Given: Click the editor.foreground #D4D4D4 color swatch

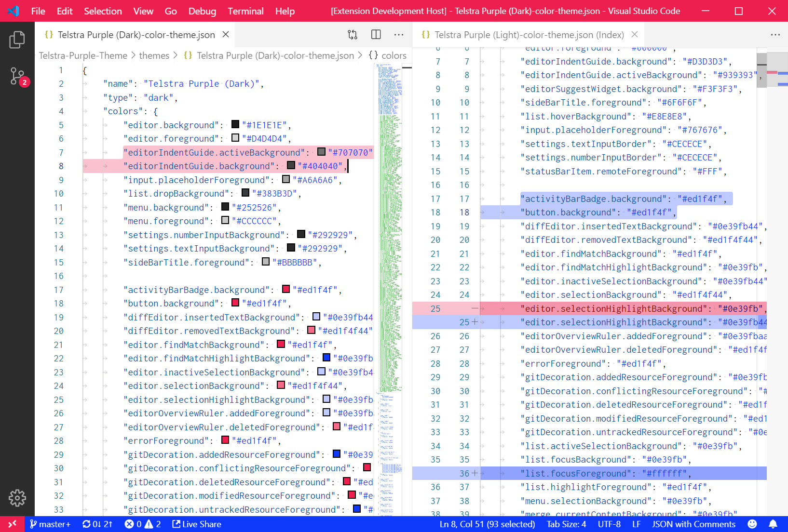Looking at the screenshot, I should click(x=235, y=138).
